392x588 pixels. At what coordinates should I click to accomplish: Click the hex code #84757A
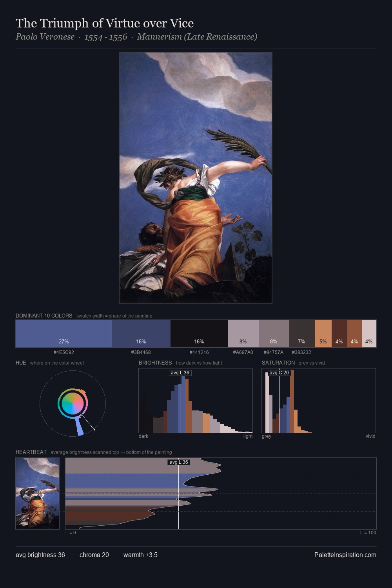(274, 352)
